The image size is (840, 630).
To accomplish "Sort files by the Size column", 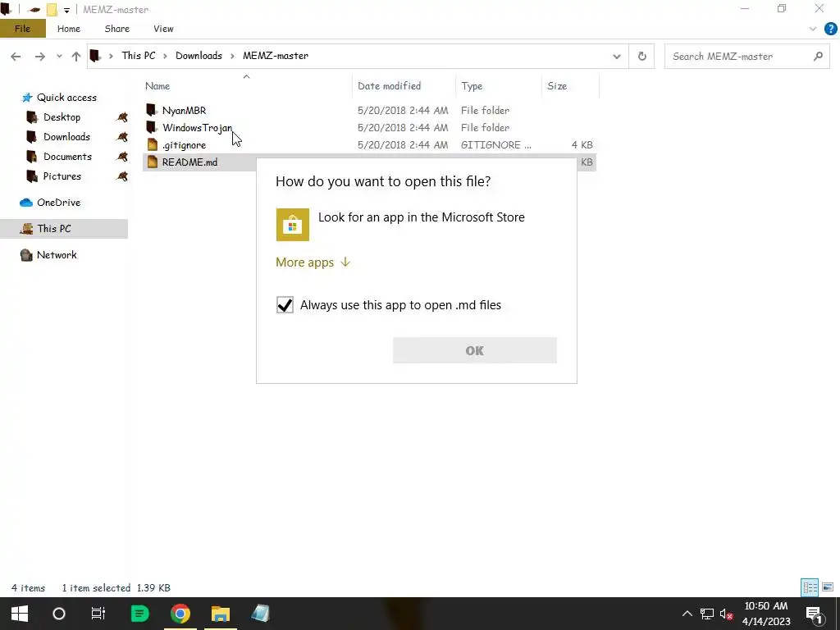I will click(x=557, y=86).
